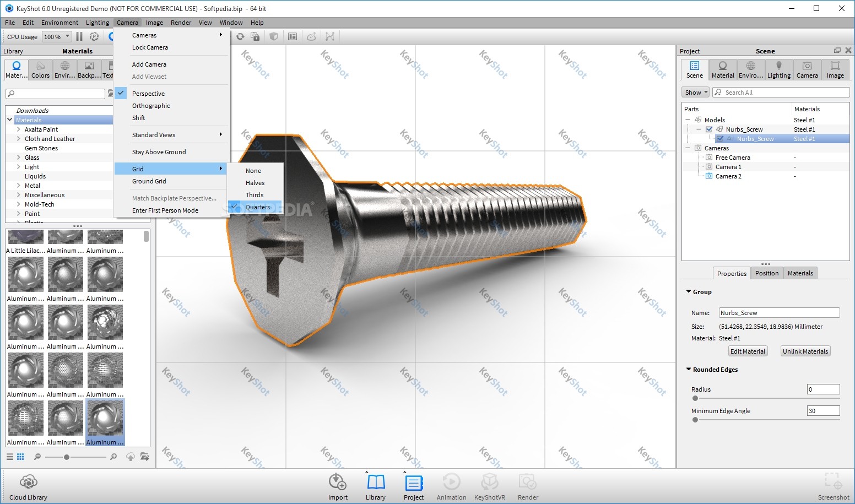The height and width of the screenshot is (504, 855).
Task: Expand the Axalta Paint folder
Action: point(19,129)
